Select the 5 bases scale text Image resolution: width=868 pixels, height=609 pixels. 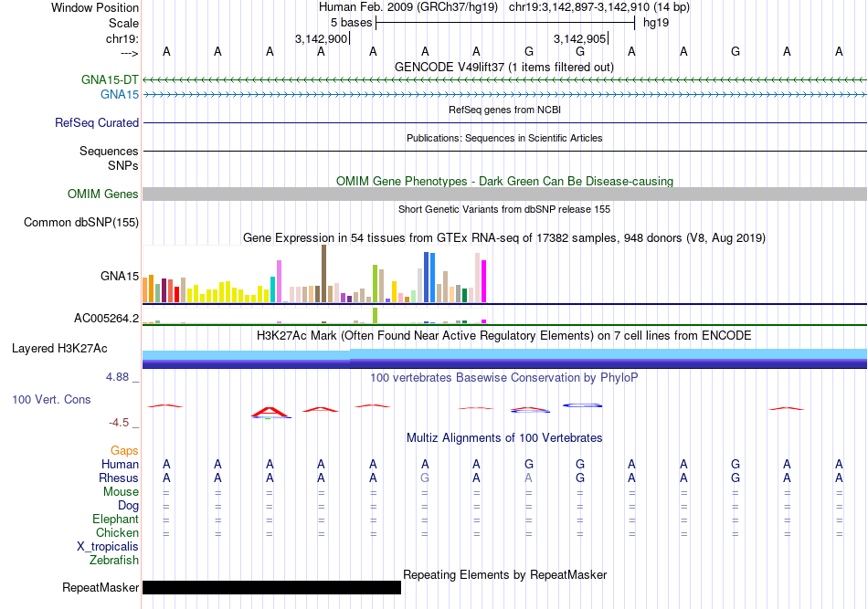click(352, 23)
